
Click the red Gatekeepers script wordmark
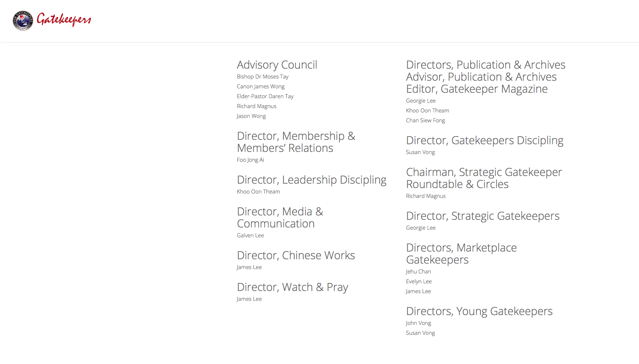click(x=64, y=19)
